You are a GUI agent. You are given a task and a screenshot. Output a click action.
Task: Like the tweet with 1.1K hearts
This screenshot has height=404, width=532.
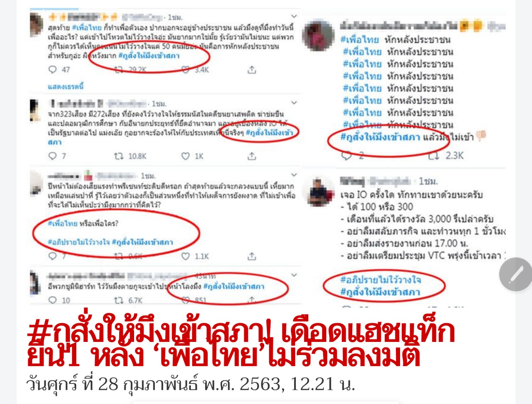(x=185, y=256)
